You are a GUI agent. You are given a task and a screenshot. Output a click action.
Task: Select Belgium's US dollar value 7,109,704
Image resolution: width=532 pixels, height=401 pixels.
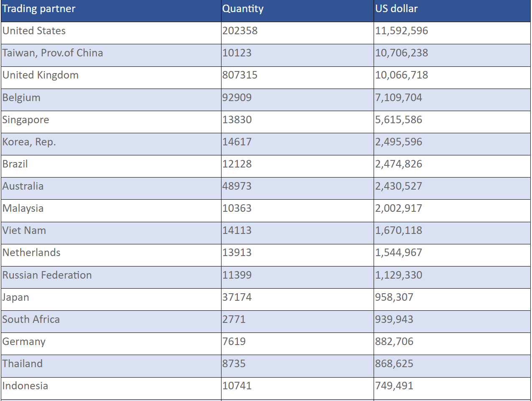click(x=398, y=98)
